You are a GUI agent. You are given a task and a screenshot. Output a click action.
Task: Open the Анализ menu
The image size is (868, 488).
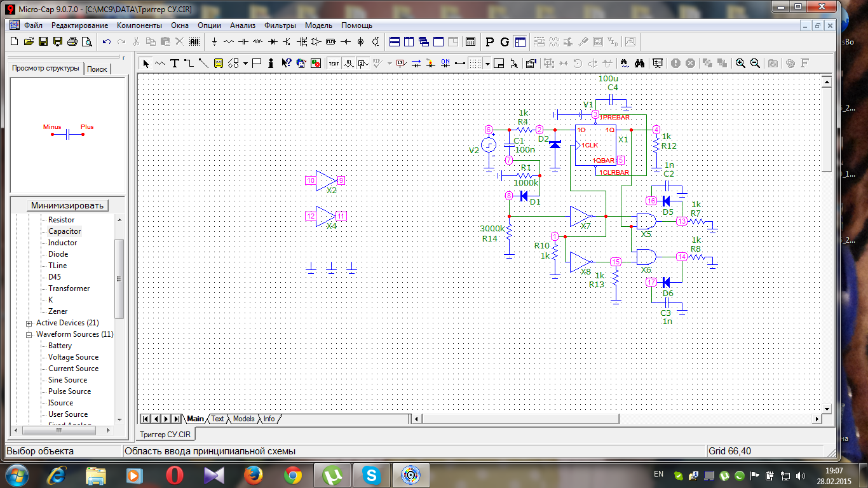tap(242, 25)
